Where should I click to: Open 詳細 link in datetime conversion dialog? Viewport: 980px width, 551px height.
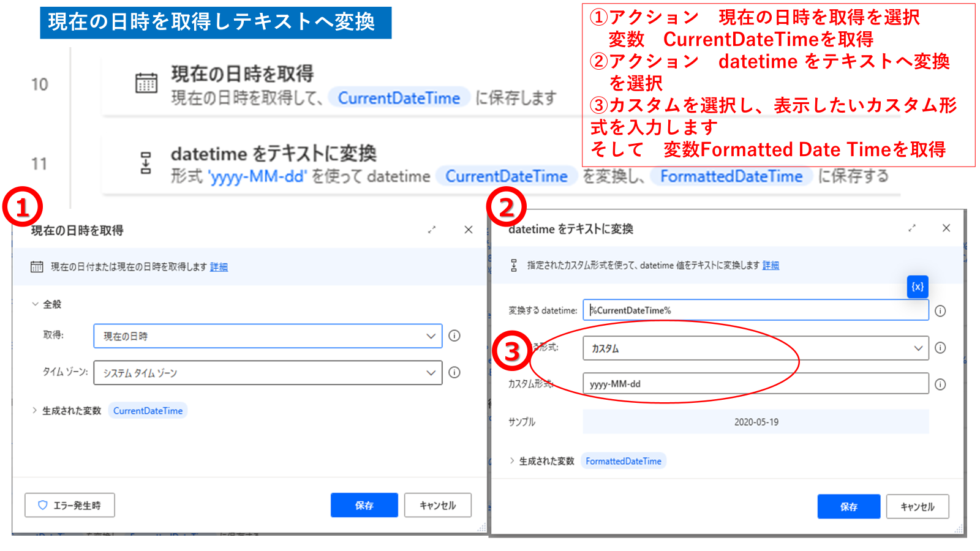pyautogui.click(x=771, y=265)
